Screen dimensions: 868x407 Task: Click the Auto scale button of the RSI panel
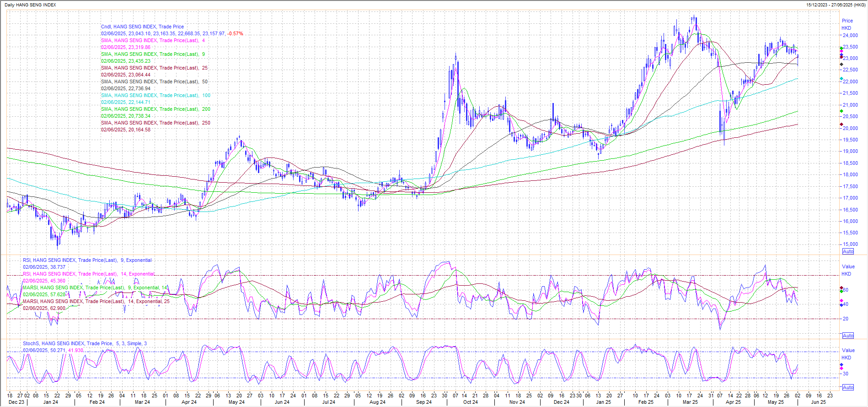848,336
